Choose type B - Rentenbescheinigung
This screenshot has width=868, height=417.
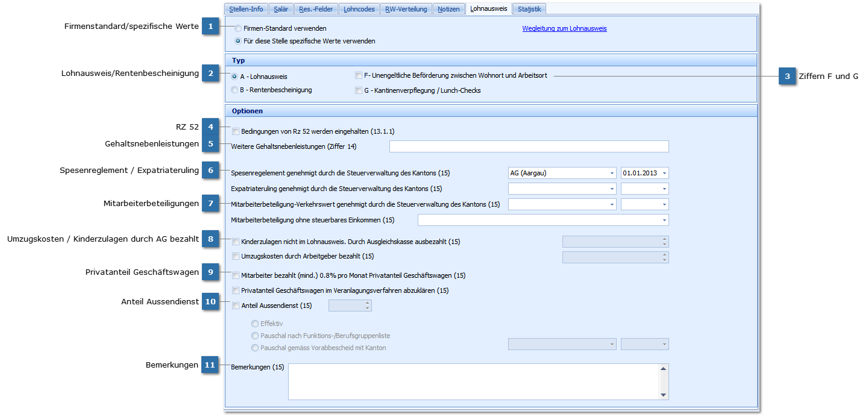tap(235, 90)
